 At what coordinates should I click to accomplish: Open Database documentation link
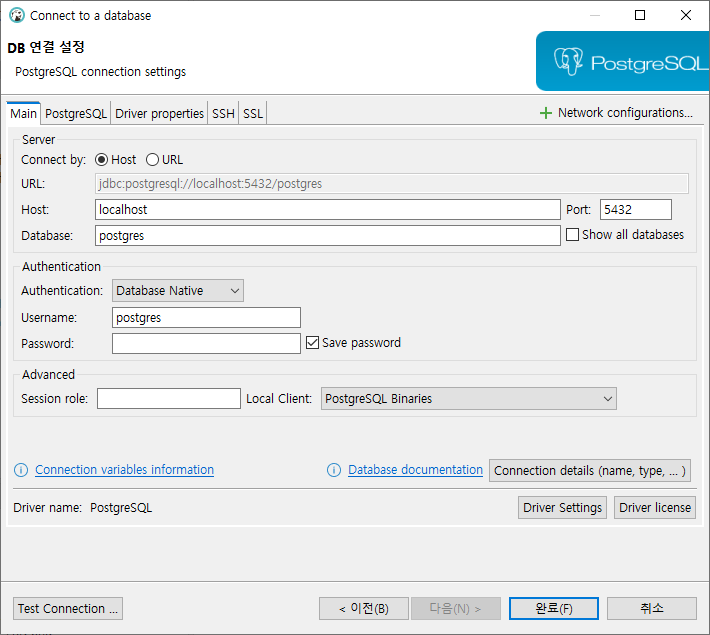coord(415,470)
